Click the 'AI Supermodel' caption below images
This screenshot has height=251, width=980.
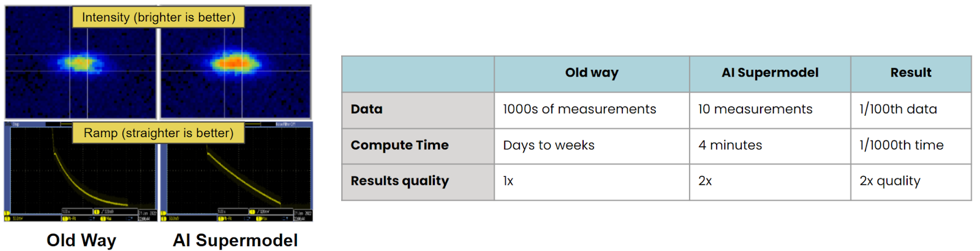click(236, 240)
